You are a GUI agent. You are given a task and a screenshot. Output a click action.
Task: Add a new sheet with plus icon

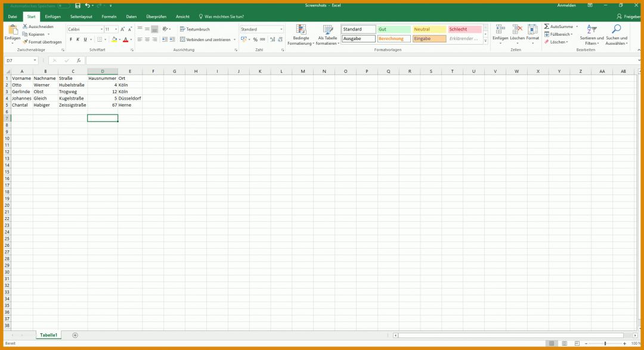tap(75, 335)
